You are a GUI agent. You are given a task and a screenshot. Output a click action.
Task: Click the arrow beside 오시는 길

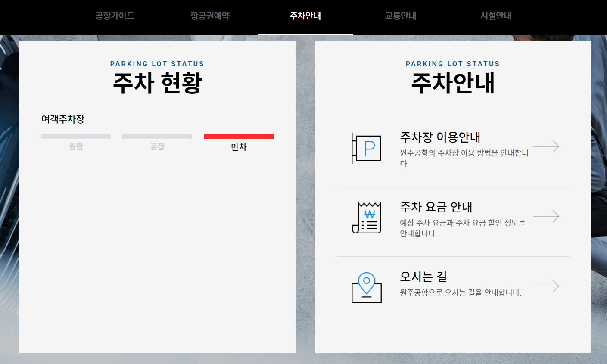tap(546, 286)
